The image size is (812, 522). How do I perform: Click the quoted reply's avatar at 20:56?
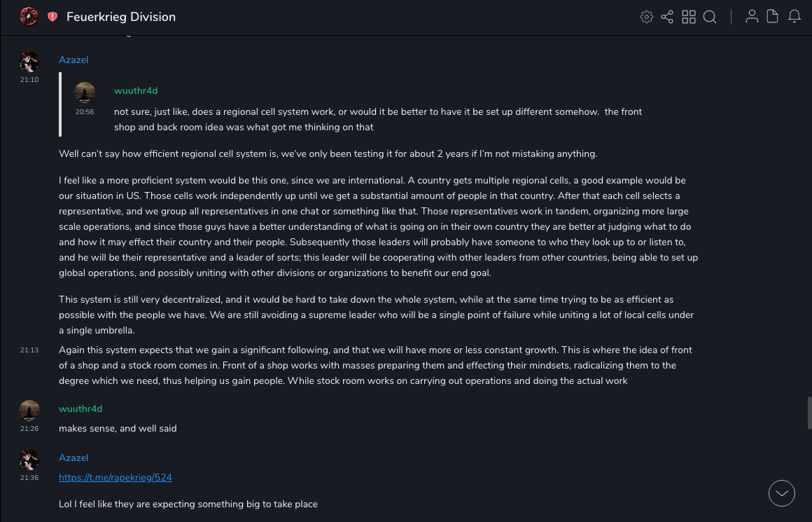85,92
